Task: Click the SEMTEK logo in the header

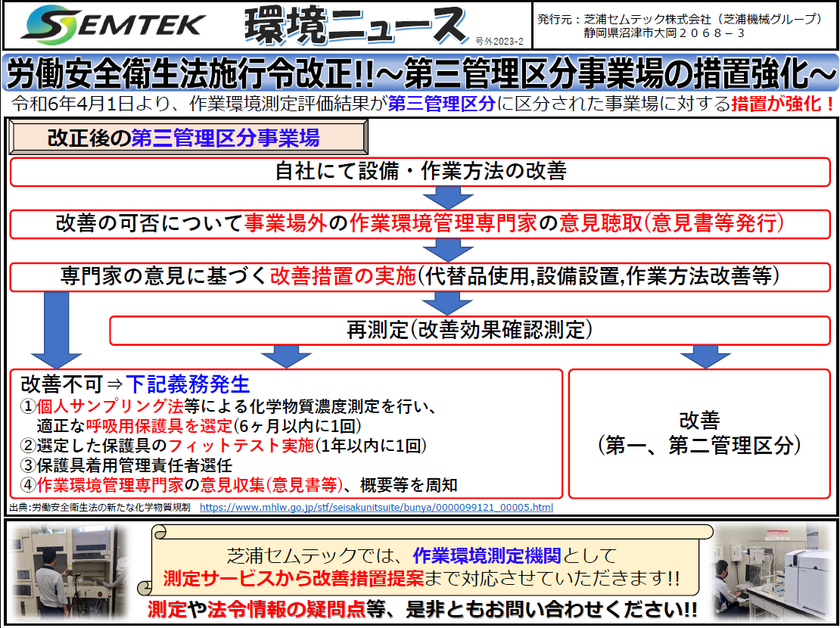Action: tap(114, 25)
